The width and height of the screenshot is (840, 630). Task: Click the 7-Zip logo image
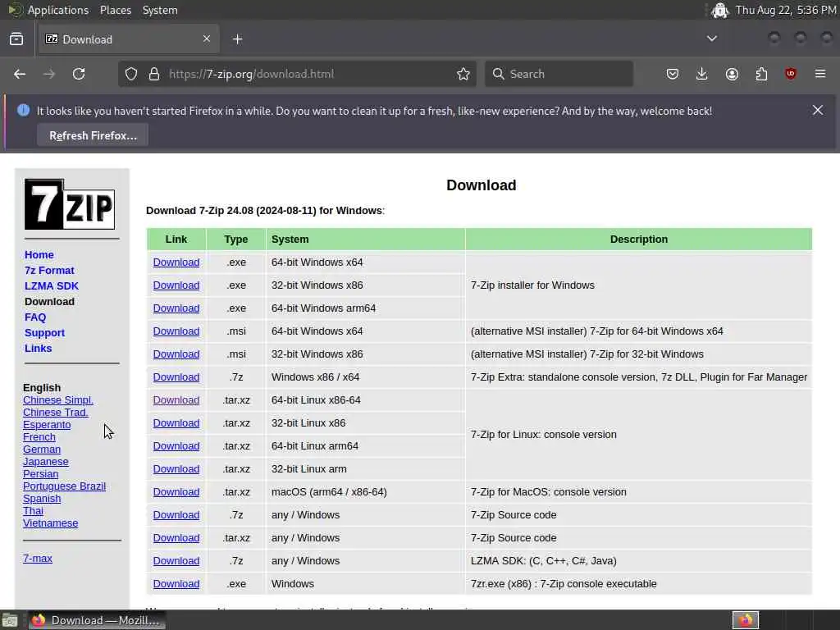[x=70, y=204]
